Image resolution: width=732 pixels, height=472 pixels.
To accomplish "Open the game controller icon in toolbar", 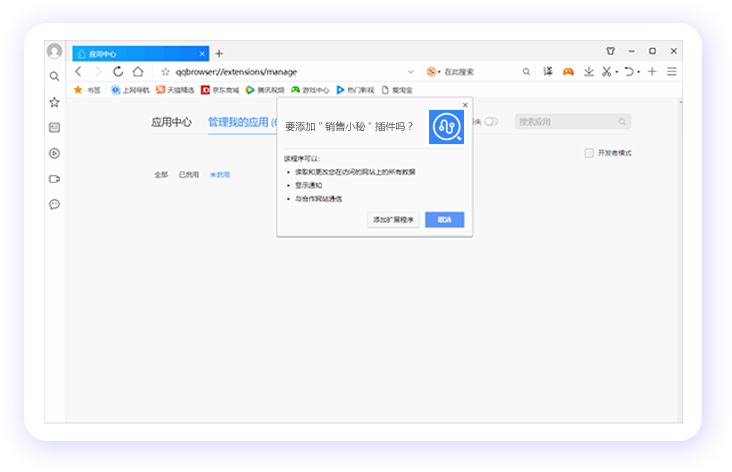I will click(x=568, y=71).
